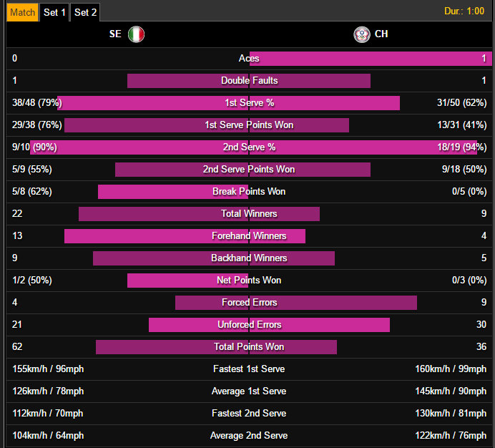Click CH's 31/50 (62%) first serve value
The height and width of the screenshot is (448, 495).
tap(461, 102)
